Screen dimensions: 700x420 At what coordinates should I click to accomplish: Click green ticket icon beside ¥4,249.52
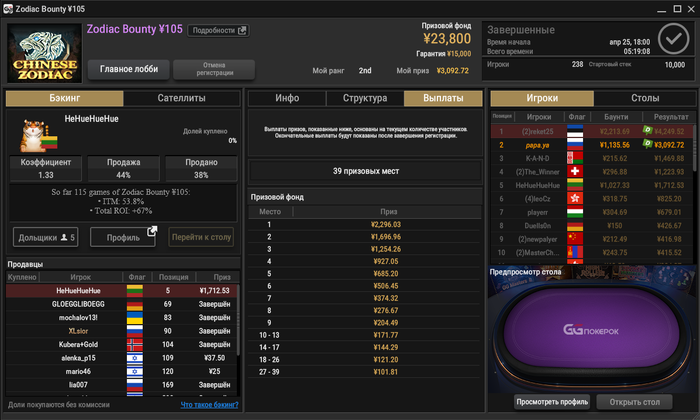tap(647, 130)
